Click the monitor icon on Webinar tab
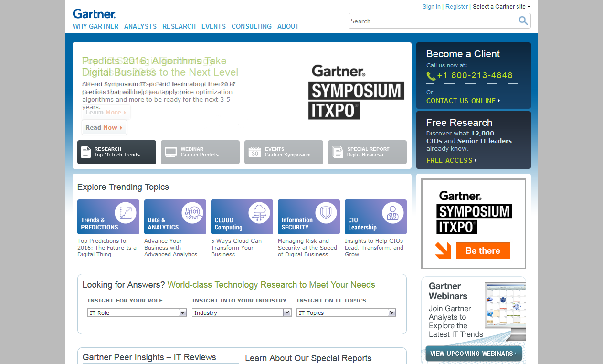 [x=170, y=152]
